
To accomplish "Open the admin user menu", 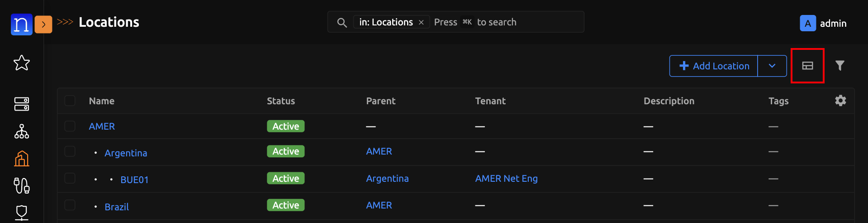I will 823,23.
